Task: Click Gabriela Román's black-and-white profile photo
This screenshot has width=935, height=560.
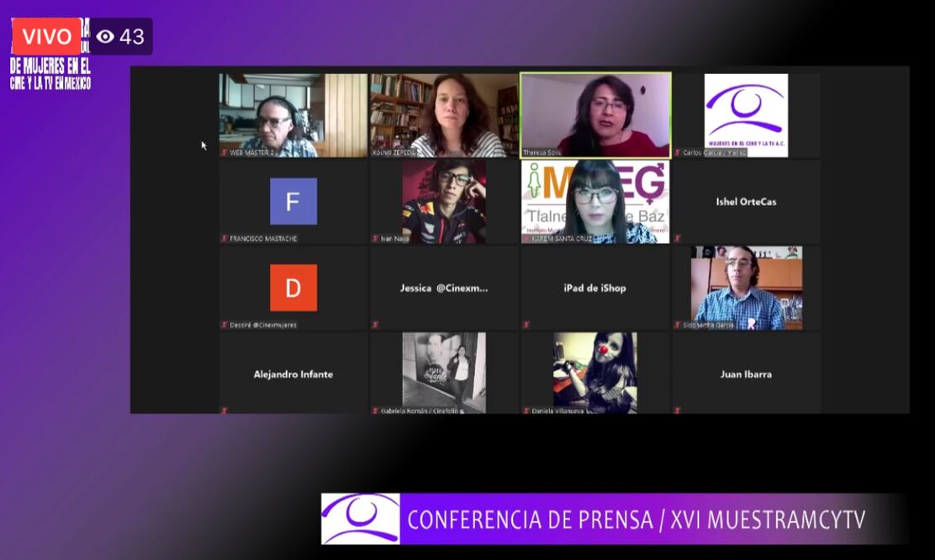Action: click(443, 371)
